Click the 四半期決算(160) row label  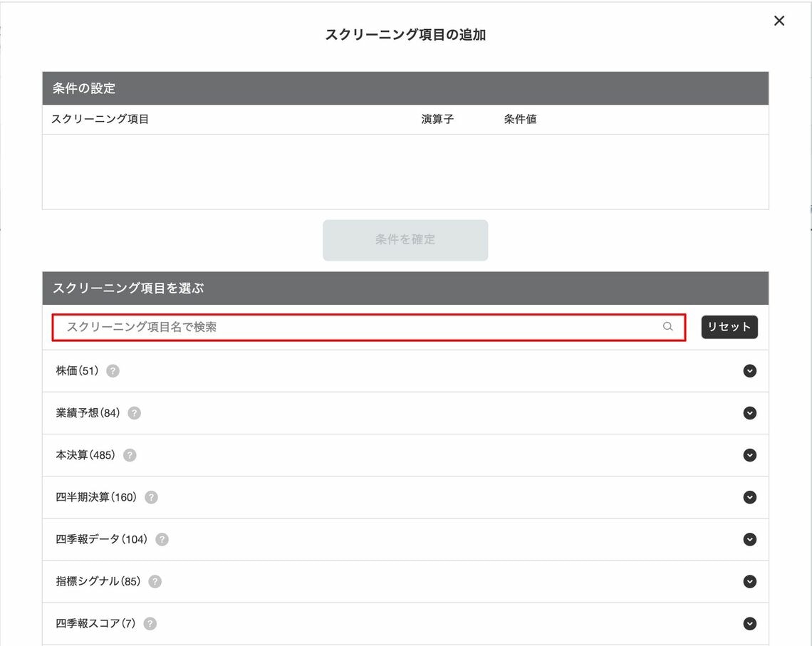96,497
